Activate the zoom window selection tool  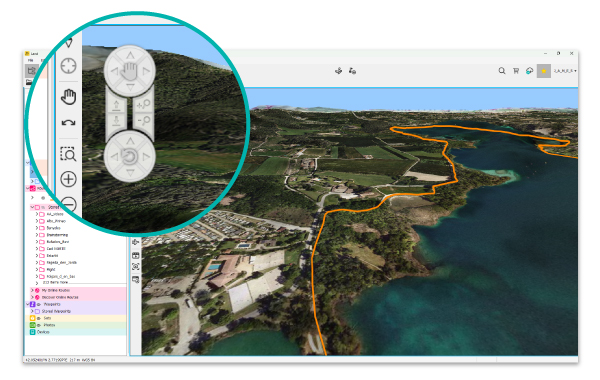tap(68, 154)
